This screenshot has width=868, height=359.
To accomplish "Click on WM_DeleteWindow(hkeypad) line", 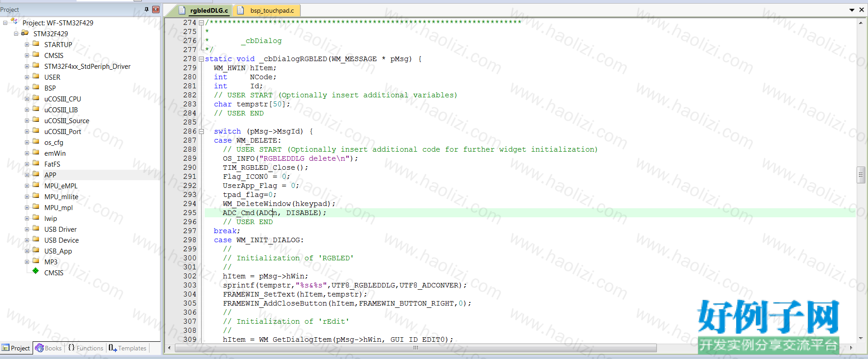I will tap(279, 204).
